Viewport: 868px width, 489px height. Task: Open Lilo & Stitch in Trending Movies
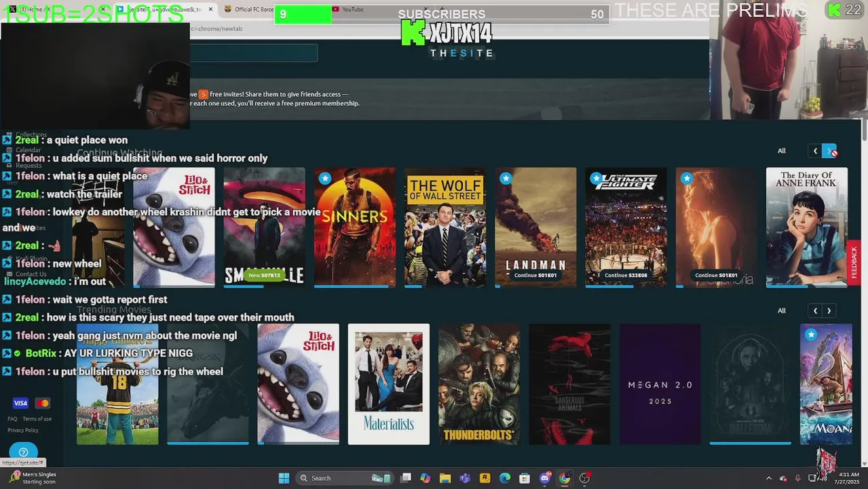[x=298, y=384]
